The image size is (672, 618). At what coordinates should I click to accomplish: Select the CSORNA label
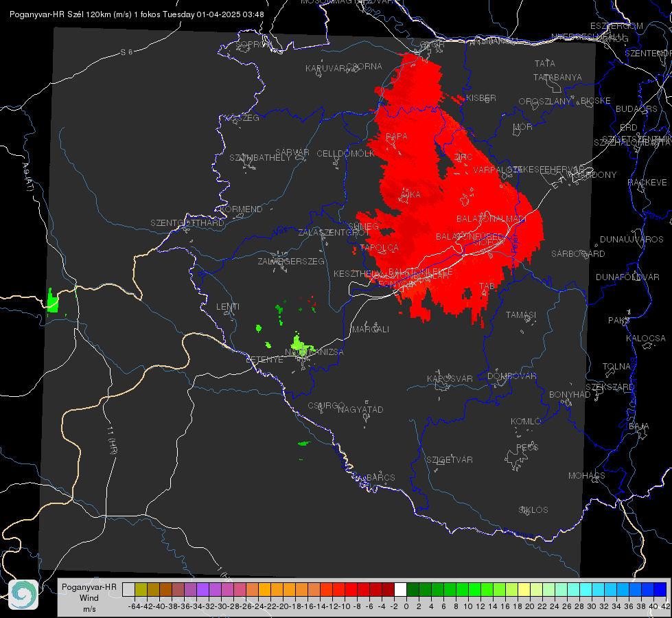364,66
